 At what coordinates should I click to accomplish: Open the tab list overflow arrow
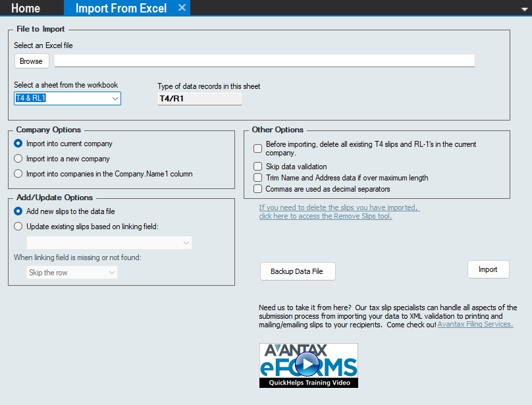point(524,9)
